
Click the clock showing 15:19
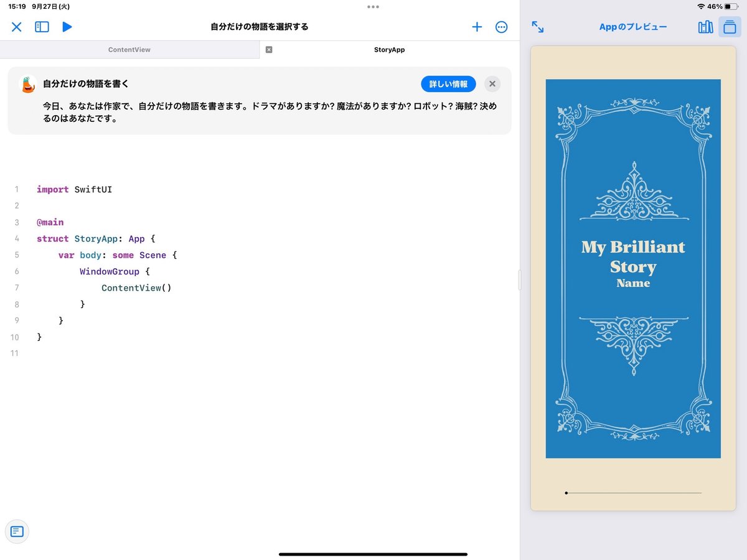click(x=16, y=6)
